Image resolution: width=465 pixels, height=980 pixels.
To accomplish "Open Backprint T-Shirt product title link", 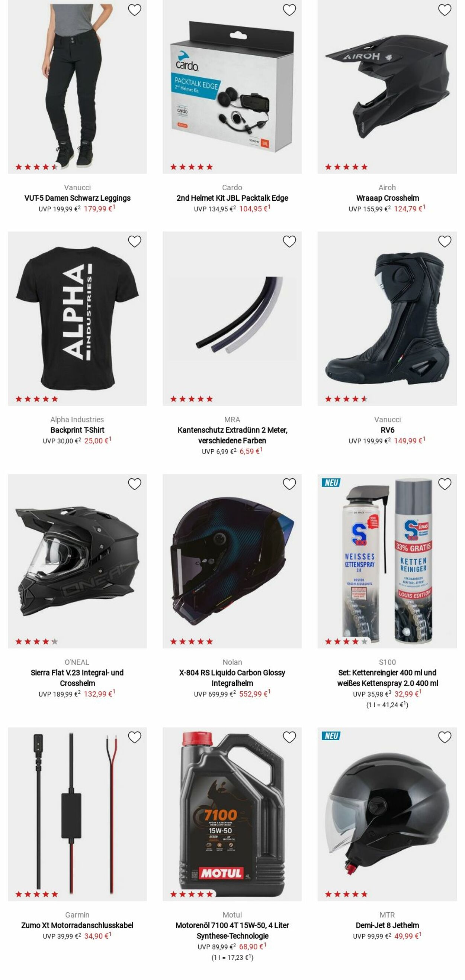I will (77, 430).
